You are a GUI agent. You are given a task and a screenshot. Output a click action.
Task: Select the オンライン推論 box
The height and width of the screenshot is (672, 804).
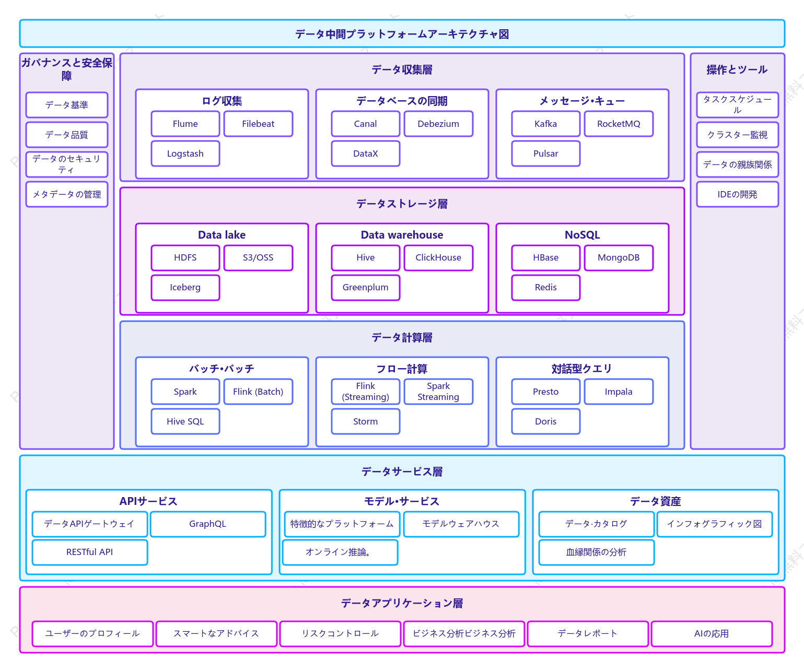(340, 552)
